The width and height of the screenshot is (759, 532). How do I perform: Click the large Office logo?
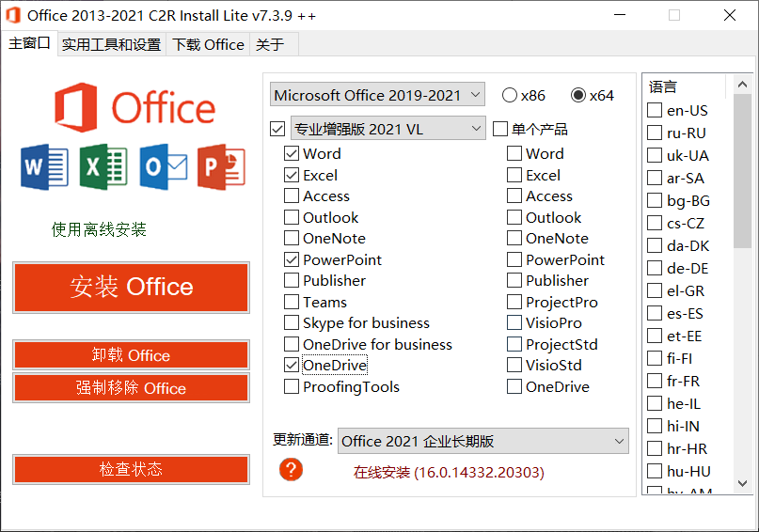coord(135,107)
